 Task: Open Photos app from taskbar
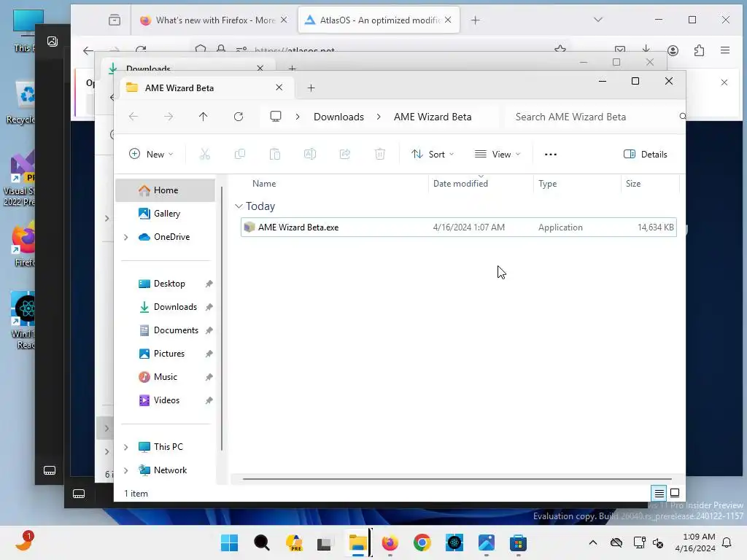tap(487, 542)
